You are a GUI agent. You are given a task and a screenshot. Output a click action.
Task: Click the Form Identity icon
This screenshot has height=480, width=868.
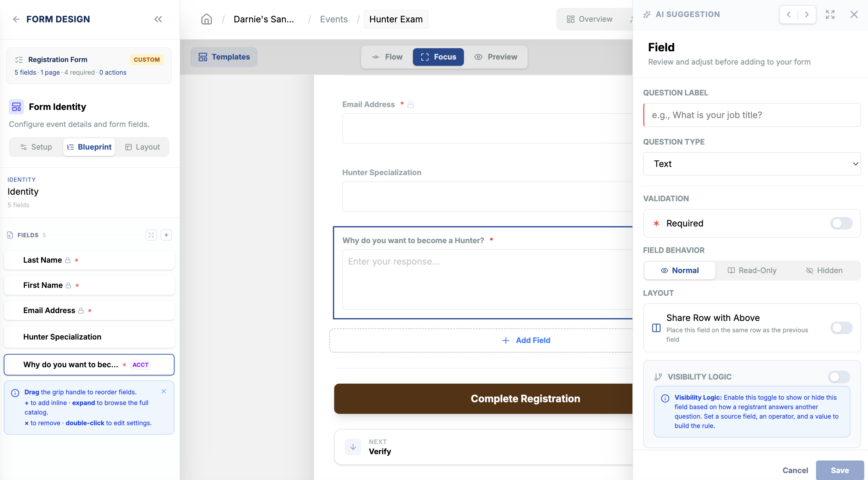click(16, 107)
